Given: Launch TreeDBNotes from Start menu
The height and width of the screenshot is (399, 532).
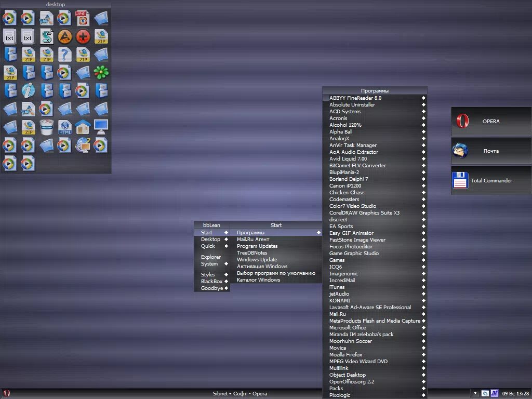Looking at the screenshot, I should tap(276, 253).
